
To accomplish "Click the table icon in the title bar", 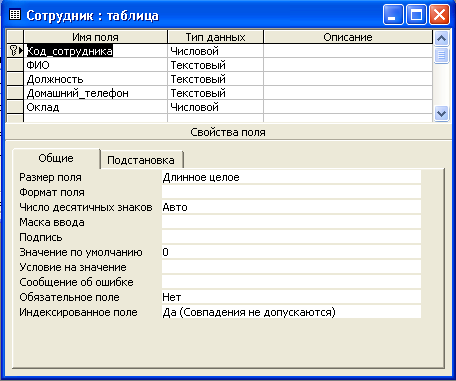I will (x=15, y=14).
